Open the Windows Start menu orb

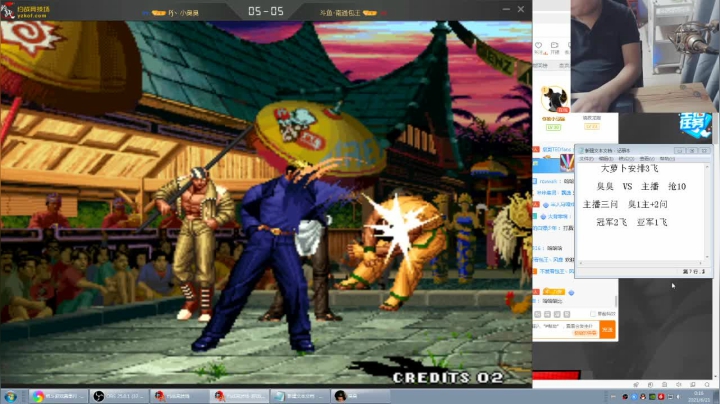(x=10, y=396)
